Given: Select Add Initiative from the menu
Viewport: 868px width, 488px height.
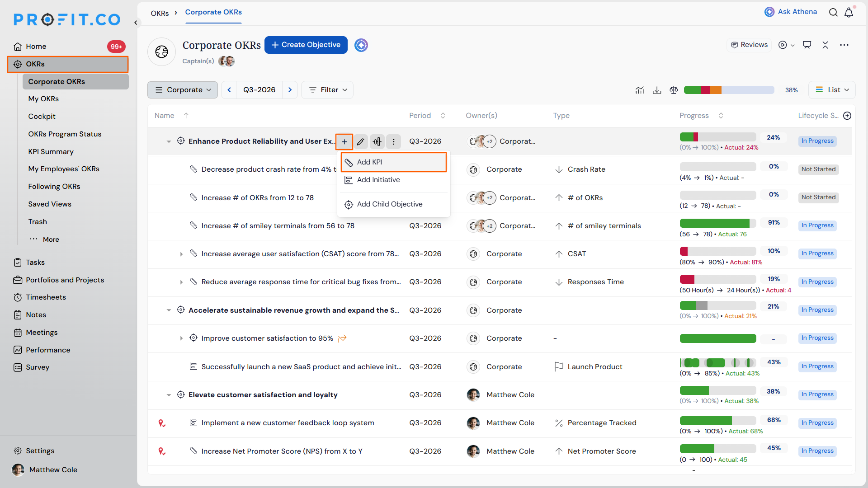Looking at the screenshot, I should pos(394,180).
